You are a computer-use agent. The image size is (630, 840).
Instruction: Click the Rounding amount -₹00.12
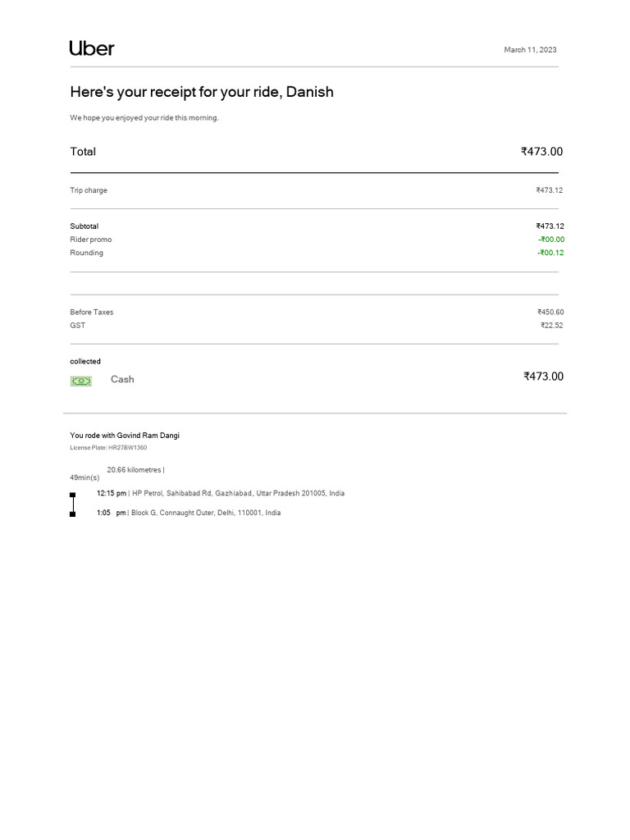[550, 253]
